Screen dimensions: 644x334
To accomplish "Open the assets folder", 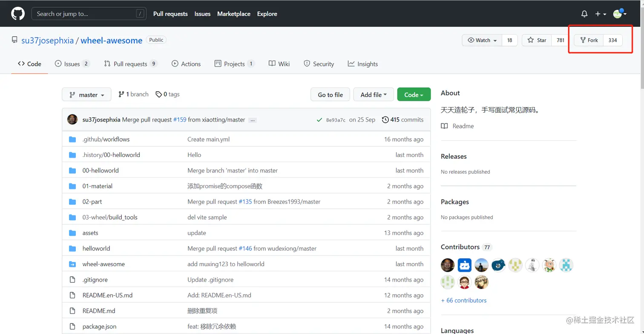I will pyautogui.click(x=90, y=233).
